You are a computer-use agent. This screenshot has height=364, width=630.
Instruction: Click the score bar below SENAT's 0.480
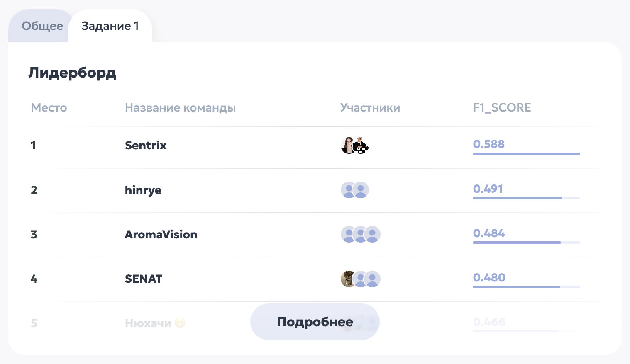point(526,287)
